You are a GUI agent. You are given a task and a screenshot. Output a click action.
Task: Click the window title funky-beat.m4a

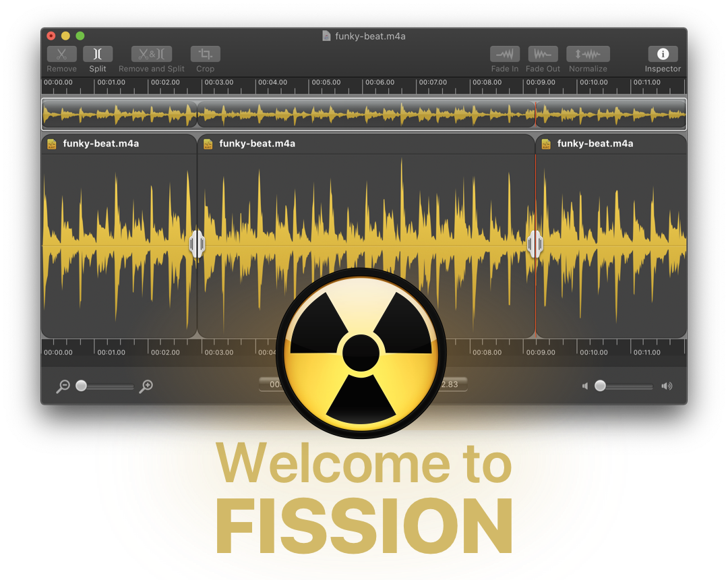(370, 36)
